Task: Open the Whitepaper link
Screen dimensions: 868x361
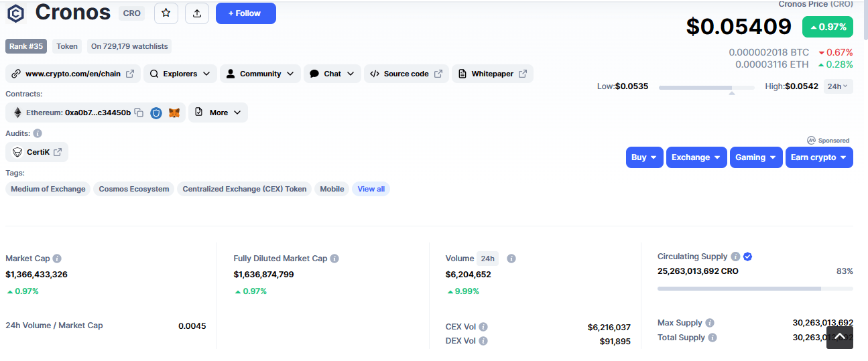Action: click(492, 74)
